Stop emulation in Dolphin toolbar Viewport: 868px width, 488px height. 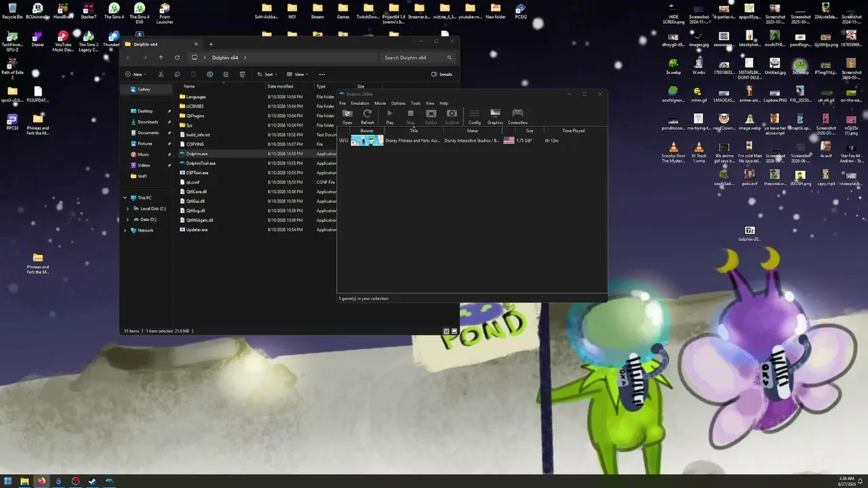coord(410,117)
